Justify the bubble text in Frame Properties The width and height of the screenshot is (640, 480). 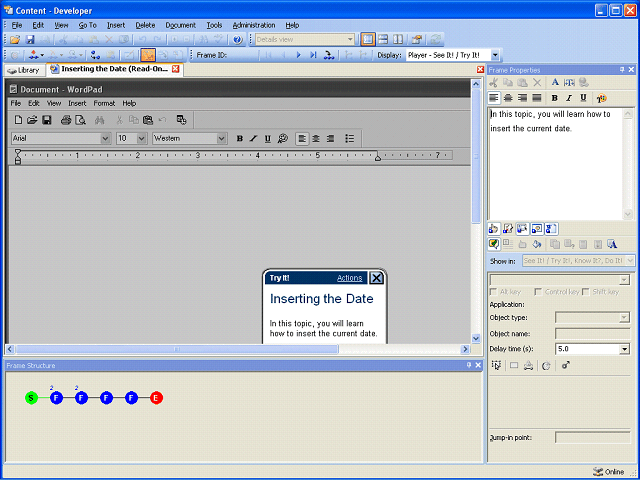[537, 98]
